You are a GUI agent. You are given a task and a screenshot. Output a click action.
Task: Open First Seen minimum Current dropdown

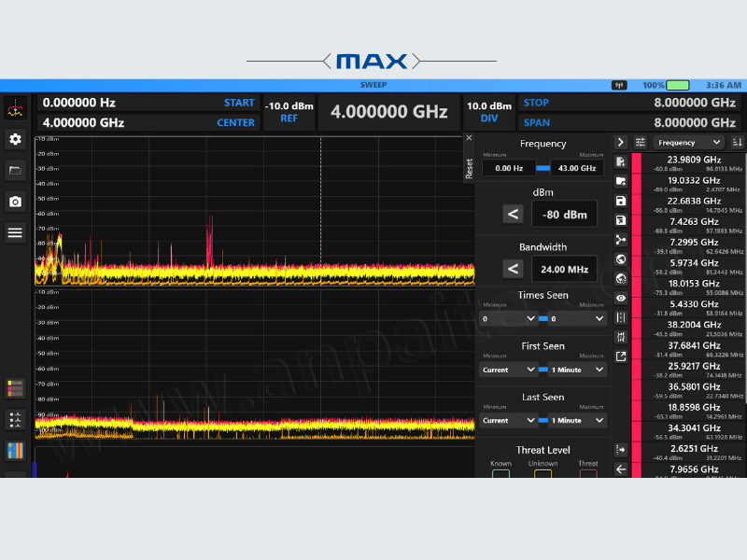[508, 370]
